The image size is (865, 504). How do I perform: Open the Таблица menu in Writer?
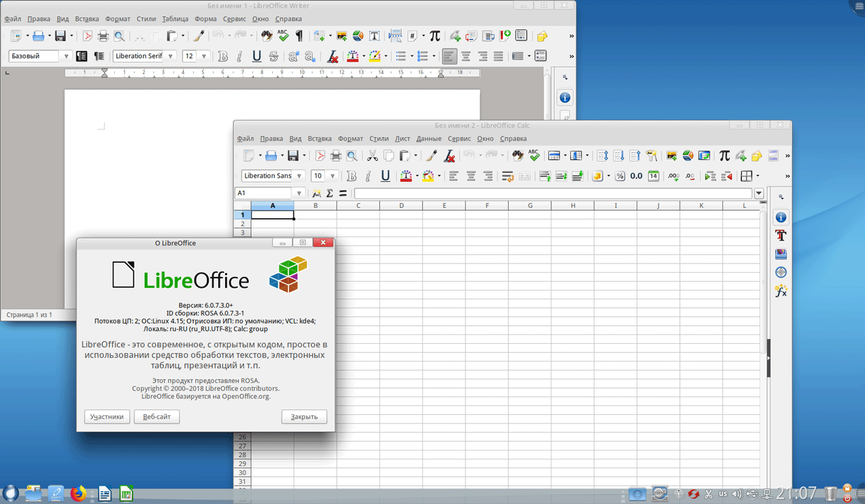click(175, 19)
